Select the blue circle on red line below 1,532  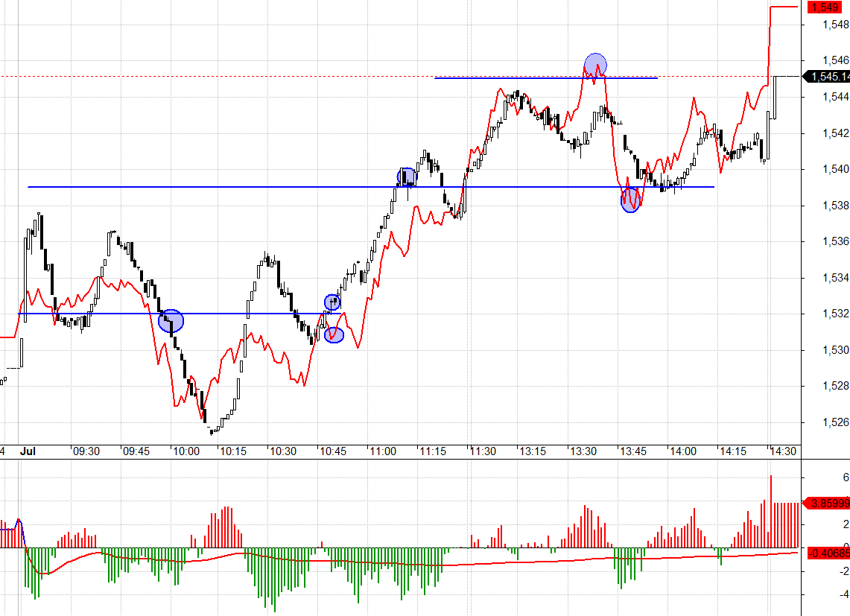click(334, 334)
